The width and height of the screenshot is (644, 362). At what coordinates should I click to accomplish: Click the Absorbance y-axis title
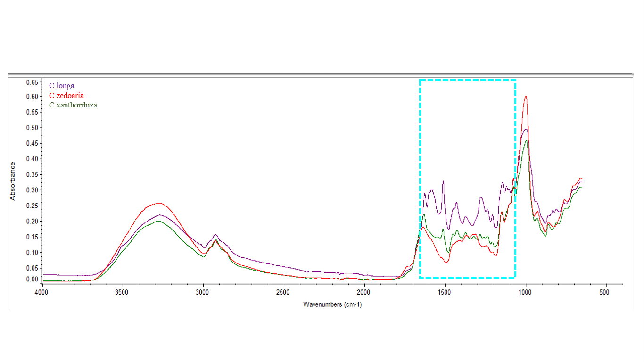(13, 181)
